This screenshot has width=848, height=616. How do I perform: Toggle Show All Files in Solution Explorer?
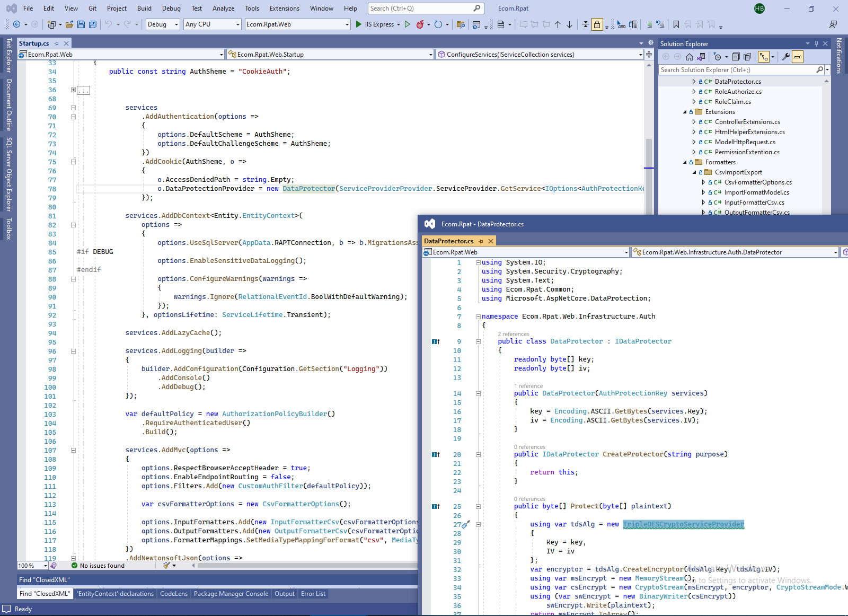point(747,57)
